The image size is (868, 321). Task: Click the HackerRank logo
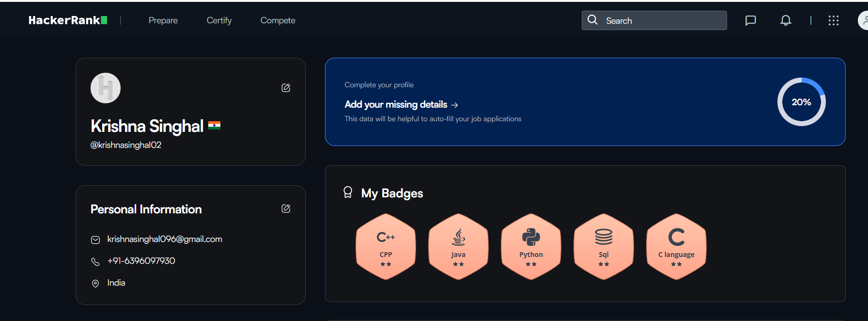pyautogui.click(x=68, y=20)
